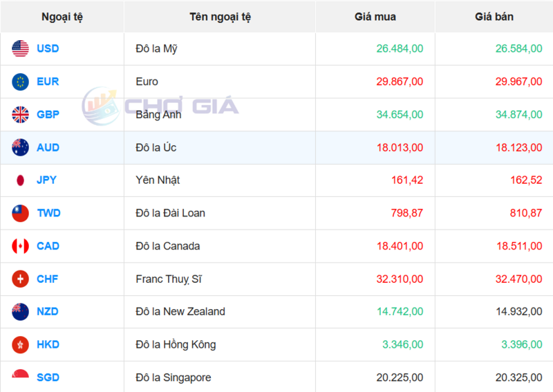Select the text Đô la Singapore
This screenshot has width=553, height=392.
(174, 377)
